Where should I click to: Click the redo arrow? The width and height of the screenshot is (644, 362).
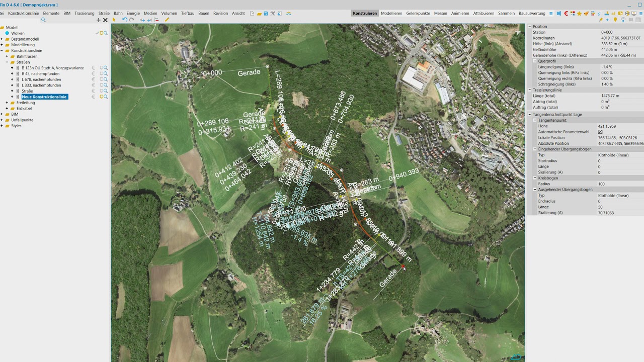coord(132,20)
